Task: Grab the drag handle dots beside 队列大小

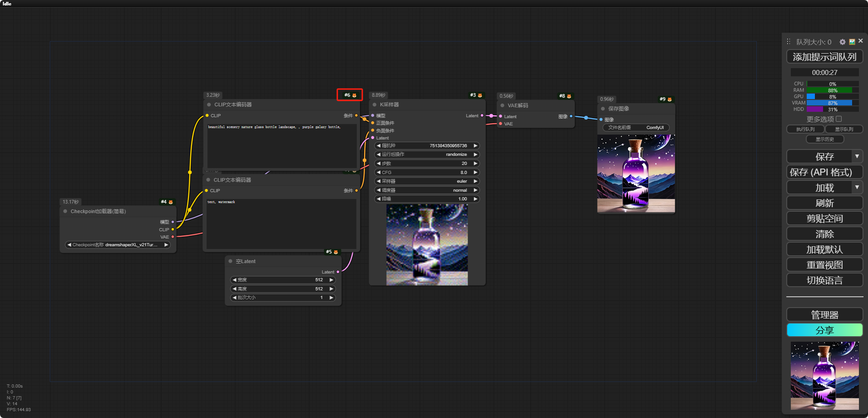Action: point(789,42)
